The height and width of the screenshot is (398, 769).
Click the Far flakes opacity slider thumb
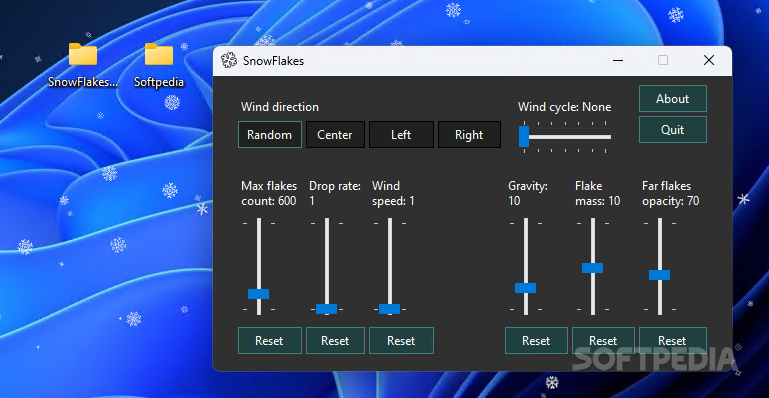click(659, 275)
